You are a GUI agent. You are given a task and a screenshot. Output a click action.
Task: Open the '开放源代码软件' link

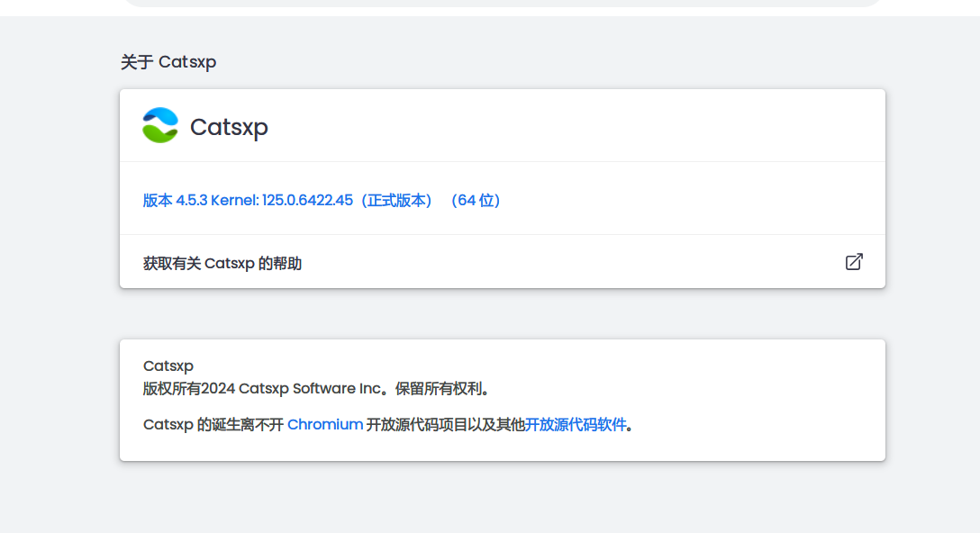[x=575, y=425]
